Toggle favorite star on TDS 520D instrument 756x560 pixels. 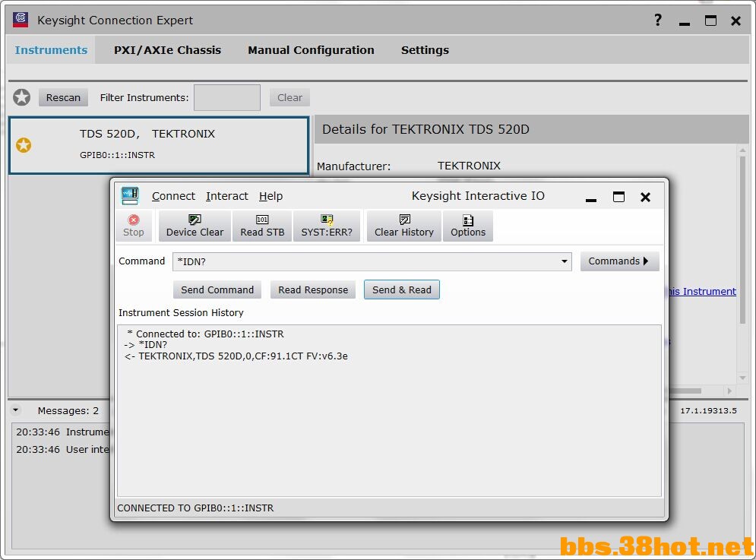point(24,144)
